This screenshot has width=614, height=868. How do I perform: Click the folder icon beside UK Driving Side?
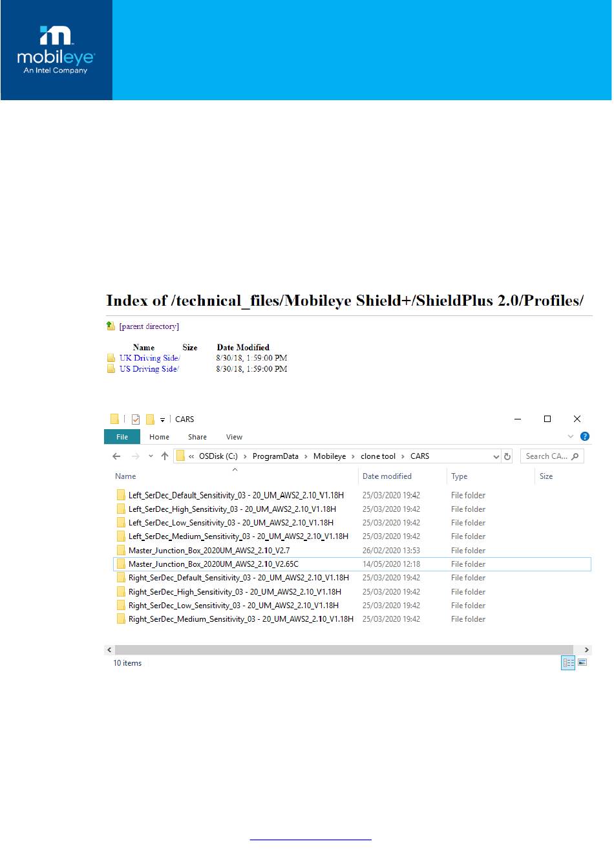pos(111,358)
